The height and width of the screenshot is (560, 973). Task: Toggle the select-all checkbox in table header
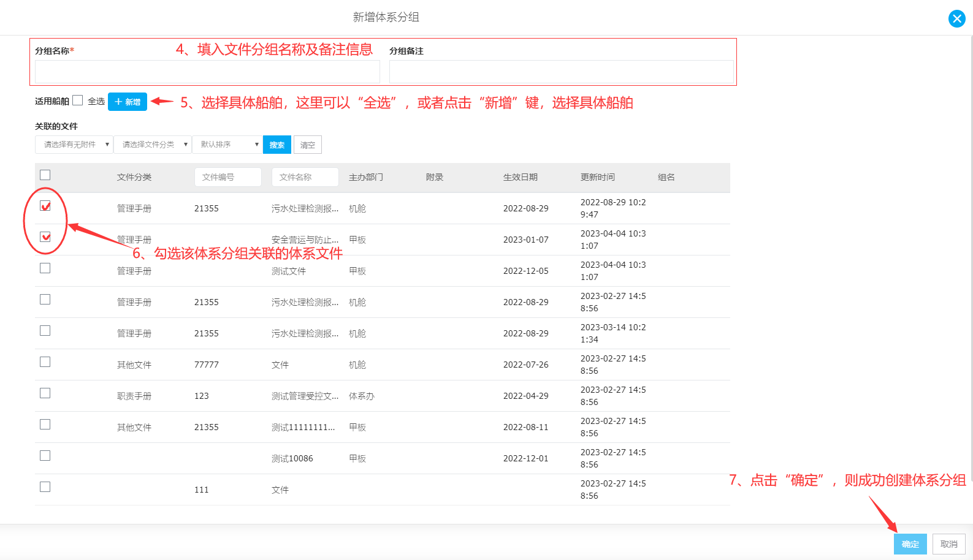45,175
